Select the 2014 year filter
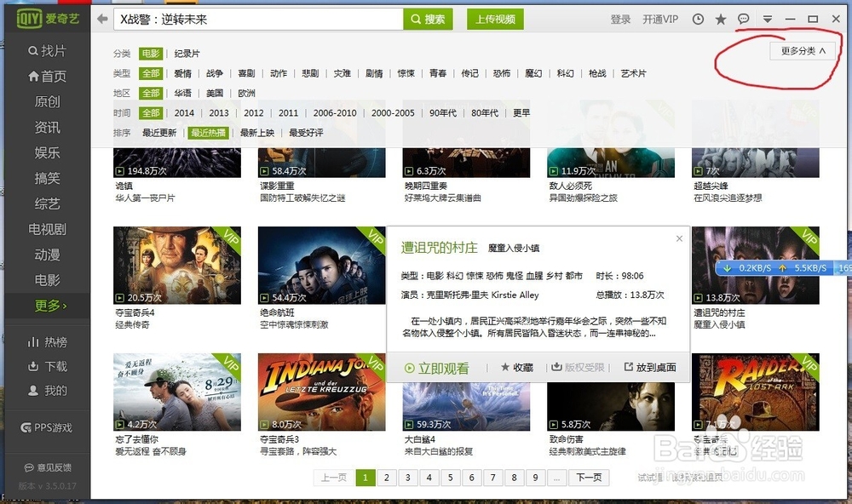 183,112
